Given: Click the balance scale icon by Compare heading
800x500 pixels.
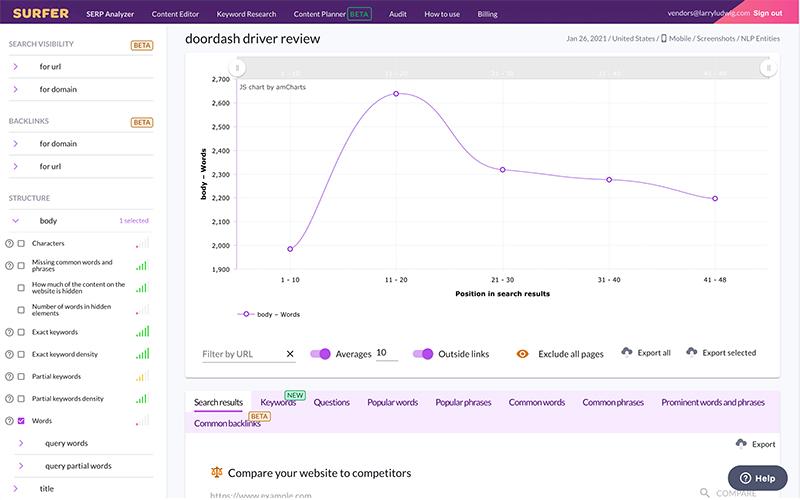Looking at the screenshot, I should [216, 472].
